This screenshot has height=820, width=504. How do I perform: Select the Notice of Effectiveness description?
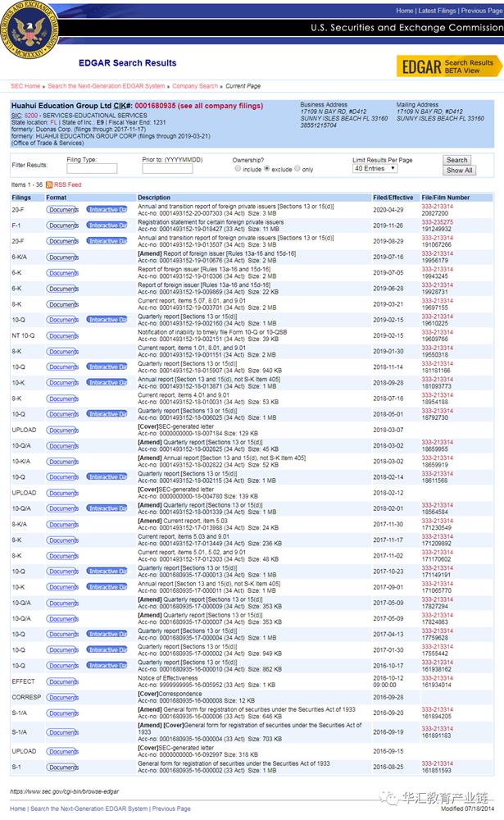(x=168, y=678)
